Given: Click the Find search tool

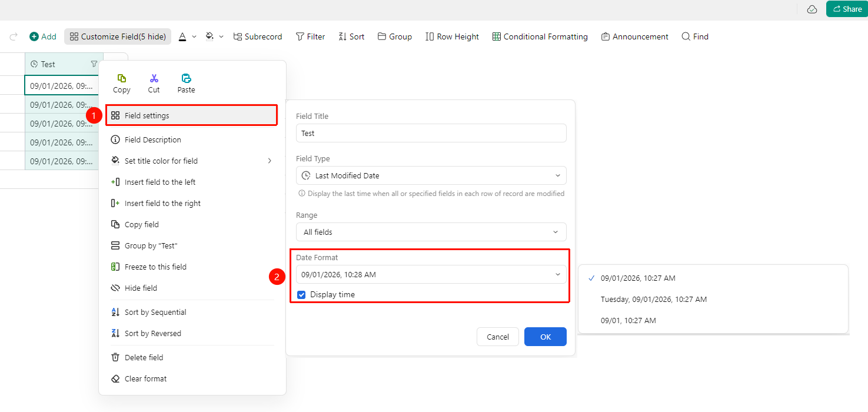Looking at the screenshot, I should click(x=695, y=36).
